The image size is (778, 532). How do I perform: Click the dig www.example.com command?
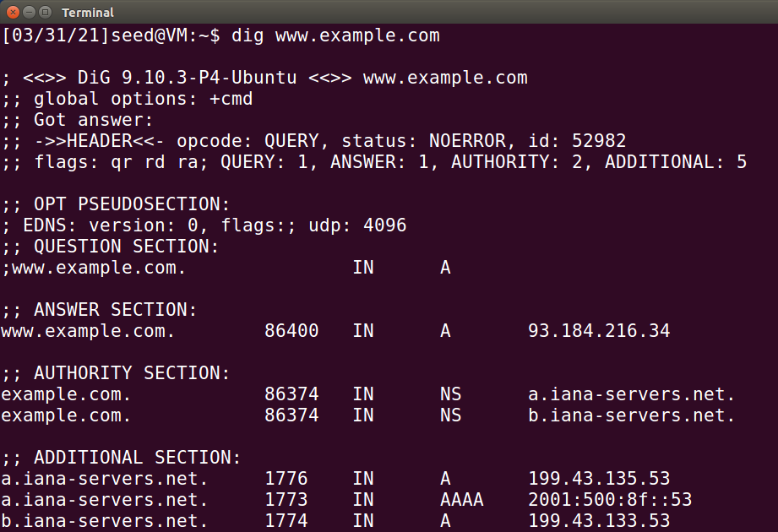pos(335,35)
